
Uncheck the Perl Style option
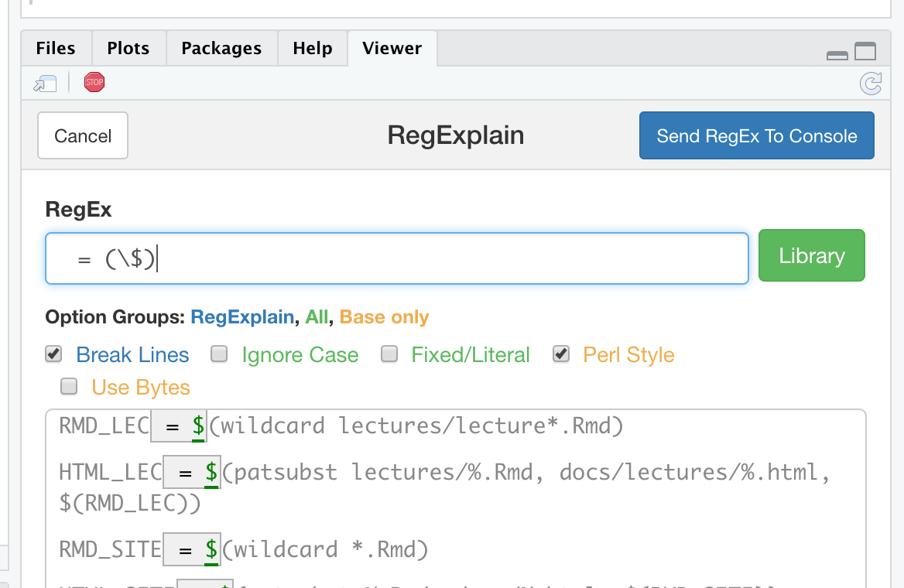(561, 354)
